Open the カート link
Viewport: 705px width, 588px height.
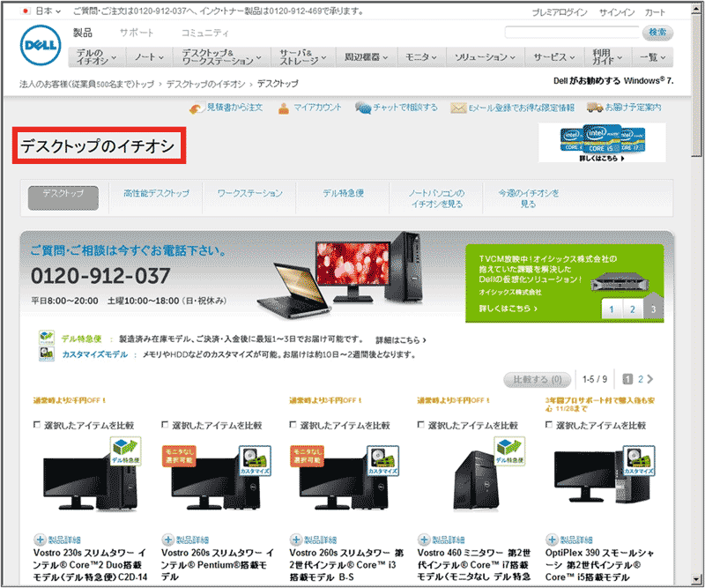(x=655, y=12)
